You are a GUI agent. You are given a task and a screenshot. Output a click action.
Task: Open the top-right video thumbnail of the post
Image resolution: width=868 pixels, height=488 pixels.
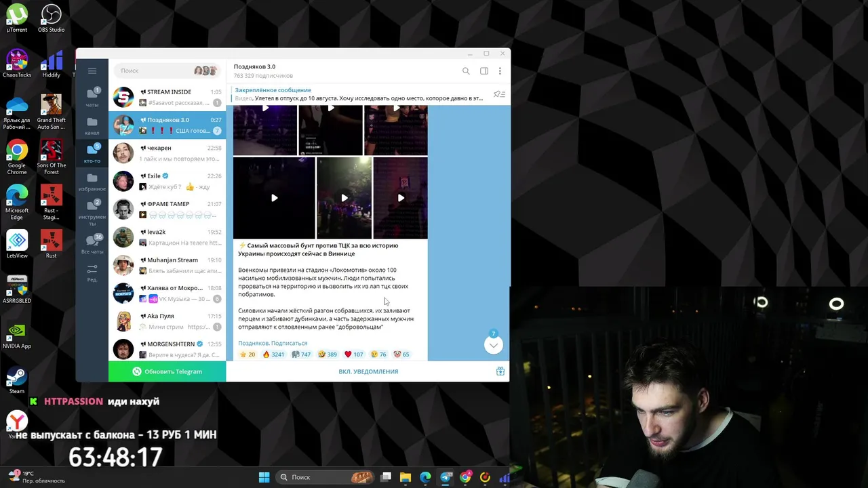(x=396, y=130)
